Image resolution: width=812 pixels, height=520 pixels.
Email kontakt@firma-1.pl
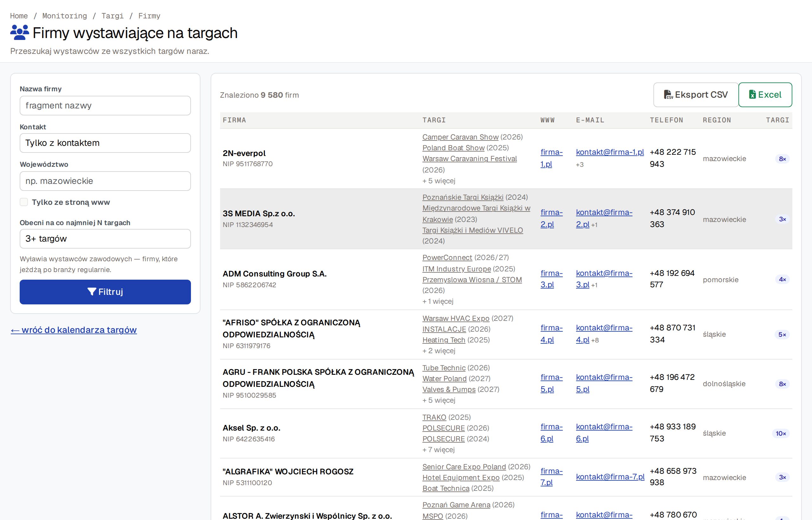pyautogui.click(x=610, y=152)
